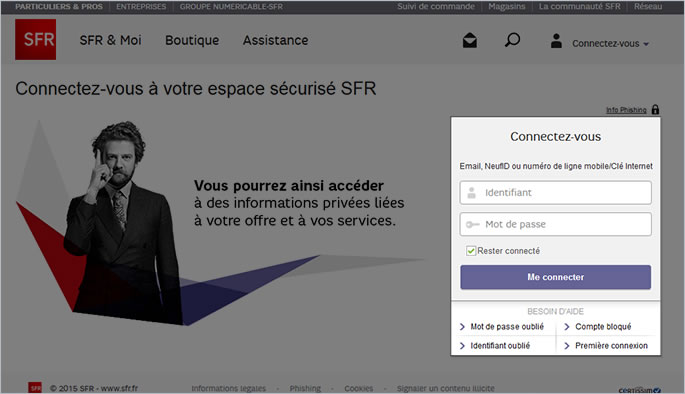Open Signaler un contenu illicite link
685x394 pixels.
(446, 388)
